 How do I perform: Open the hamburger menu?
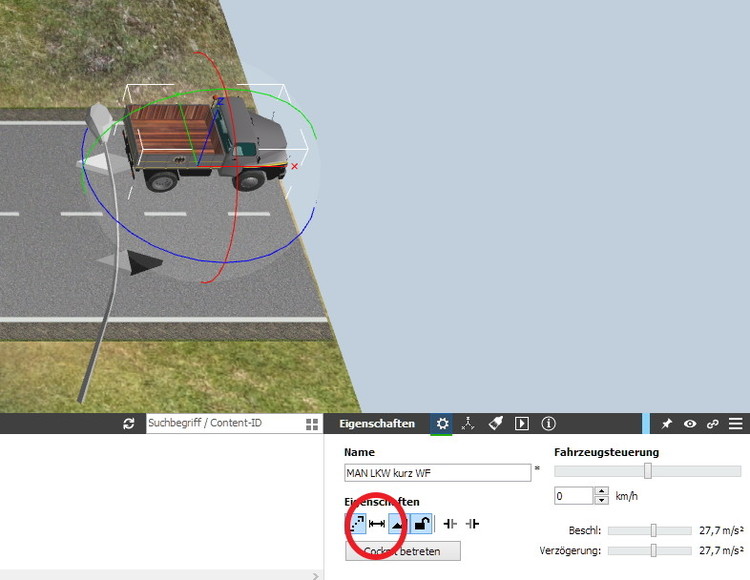[x=736, y=424]
